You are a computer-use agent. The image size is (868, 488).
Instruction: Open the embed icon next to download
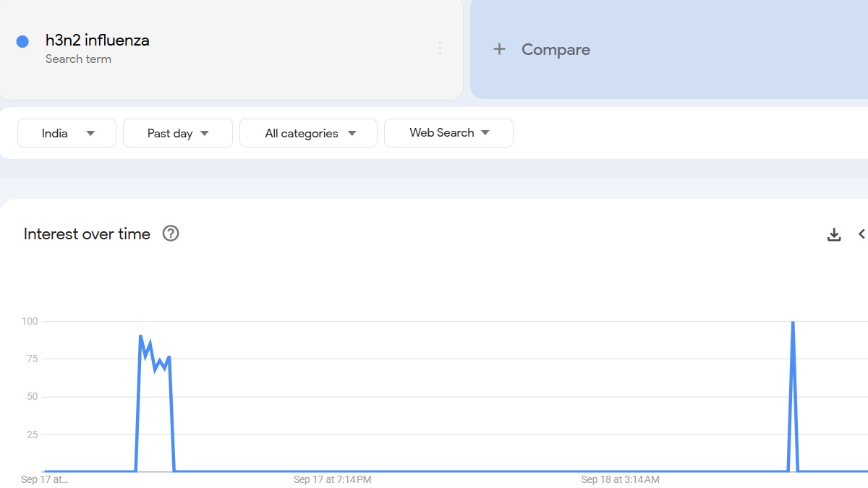tap(861, 234)
